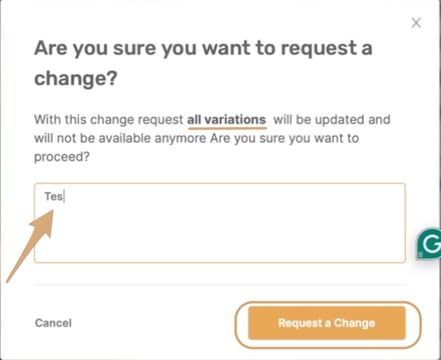
Task: Click the "will not be available anymore" sentence
Action: pos(120,138)
